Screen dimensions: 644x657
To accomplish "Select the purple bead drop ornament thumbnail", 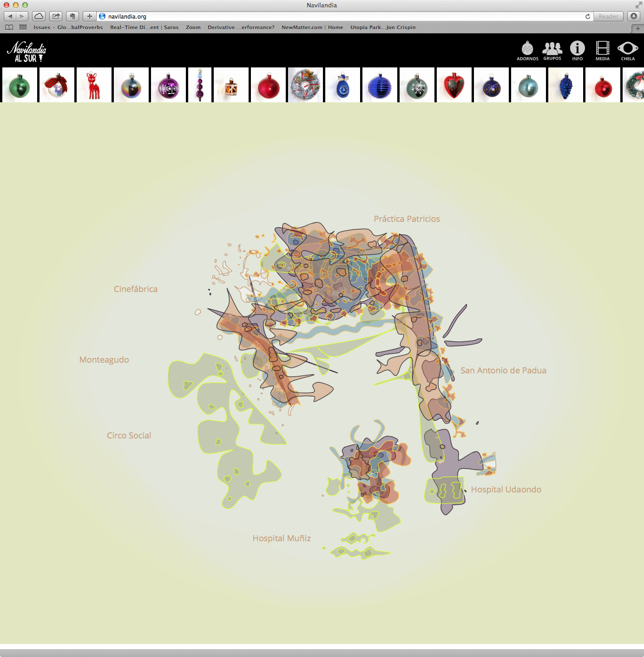I will point(200,85).
